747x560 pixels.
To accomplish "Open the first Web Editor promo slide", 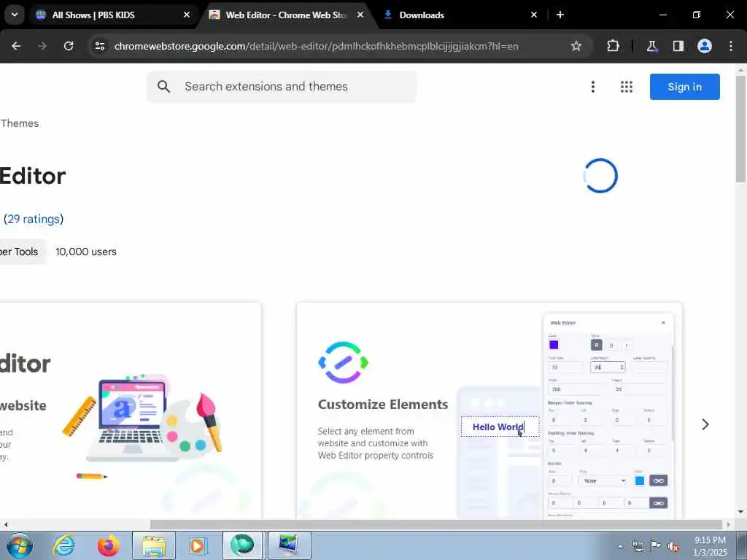I will click(131, 411).
